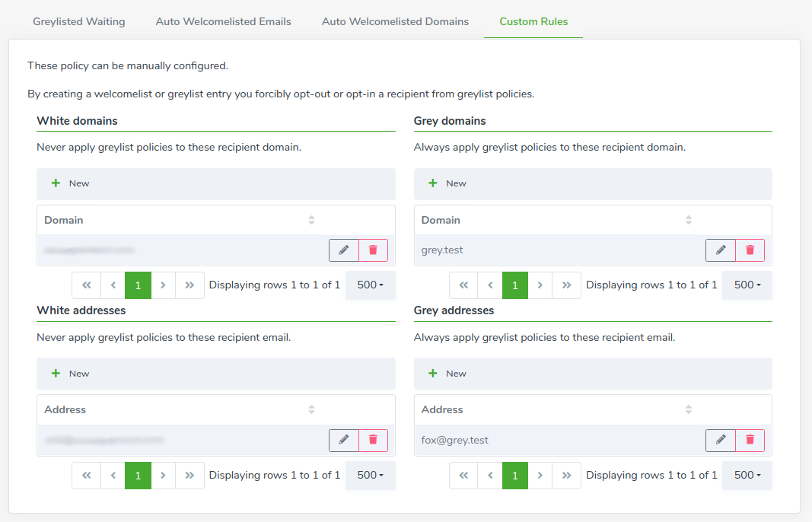Open rows-per-page 500 dropdown in Grey addresses
This screenshot has height=522, width=812.
click(747, 476)
